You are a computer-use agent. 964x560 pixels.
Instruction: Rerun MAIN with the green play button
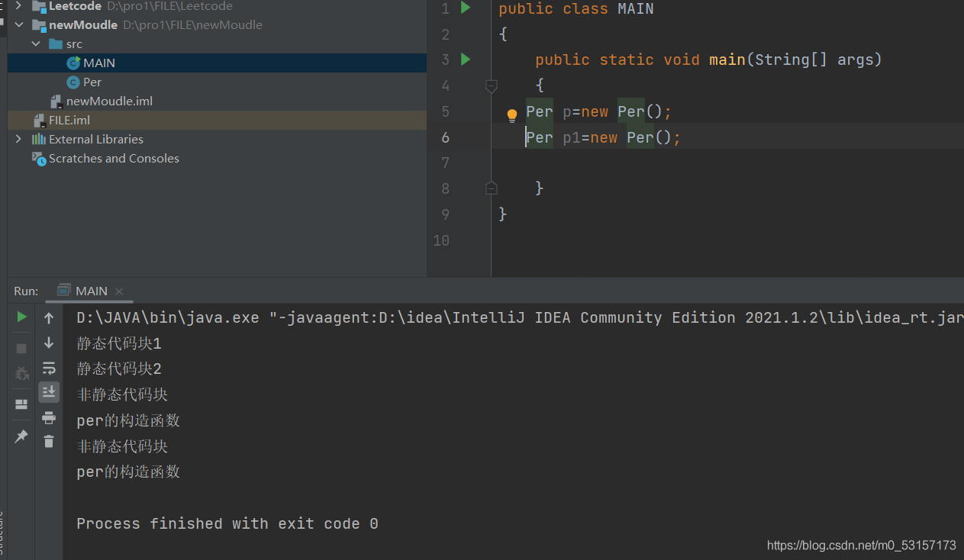click(22, 317)
